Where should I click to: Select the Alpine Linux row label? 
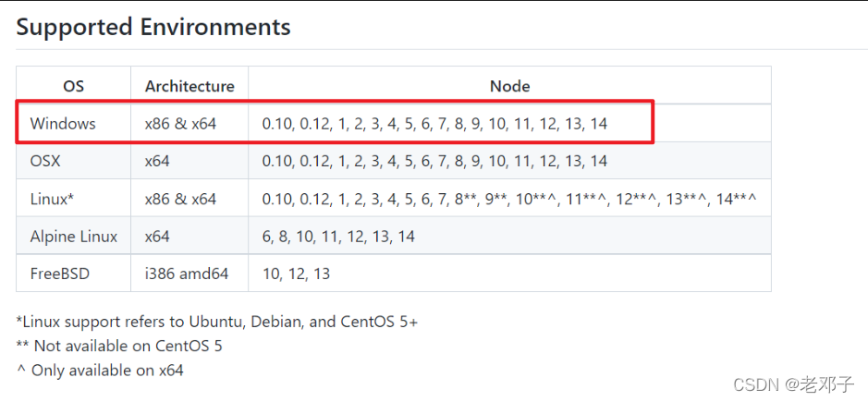pyautogui.click(x=74, y=237)
